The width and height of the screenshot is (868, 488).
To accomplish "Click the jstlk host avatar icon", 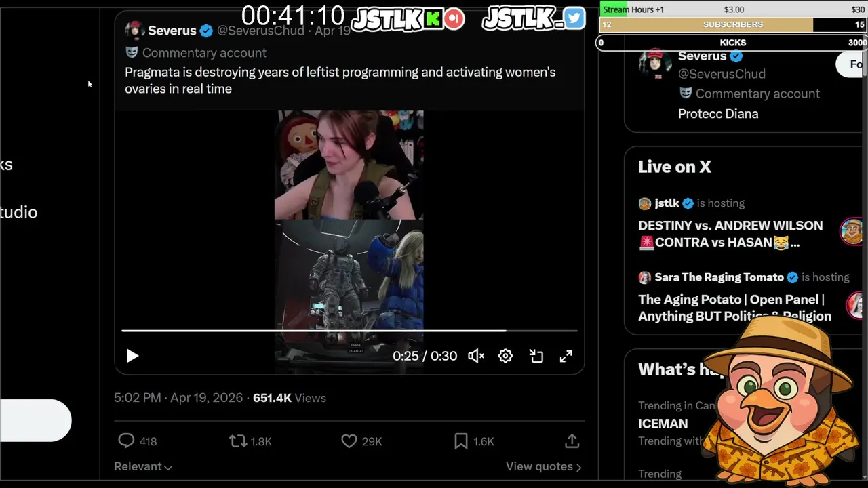I will click(644, 203).
